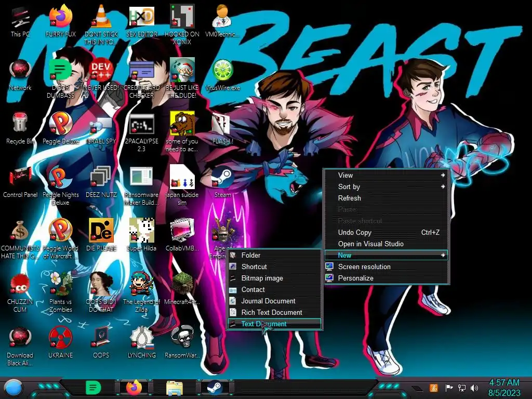This screenshot has height=399, width=532.
Task: Choose Bitmap image in New submenu
Action: click(x=274, y=278)
